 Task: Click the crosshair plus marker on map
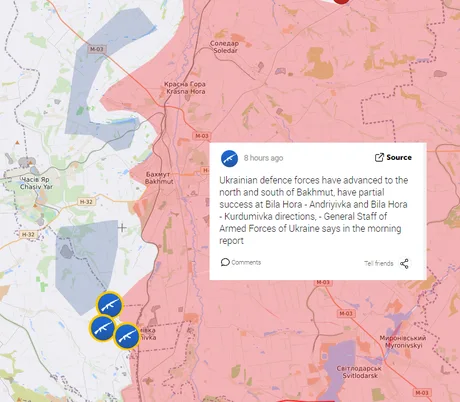[122, 228]
